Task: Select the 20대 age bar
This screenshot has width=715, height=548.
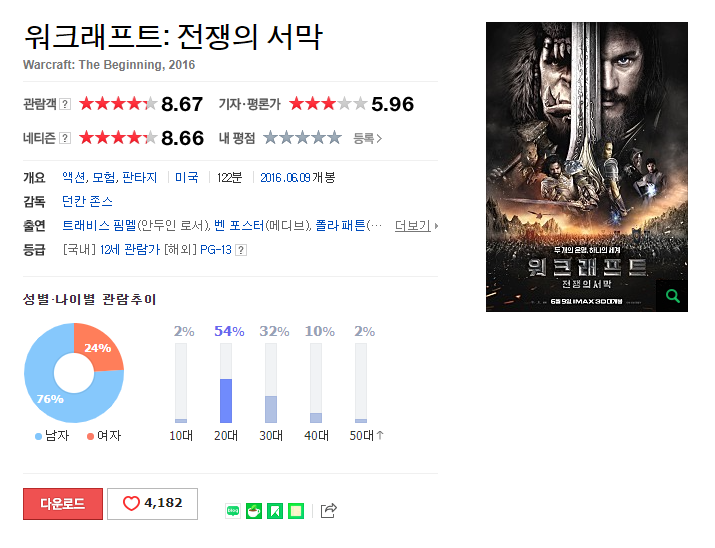Action: point(226,383)
